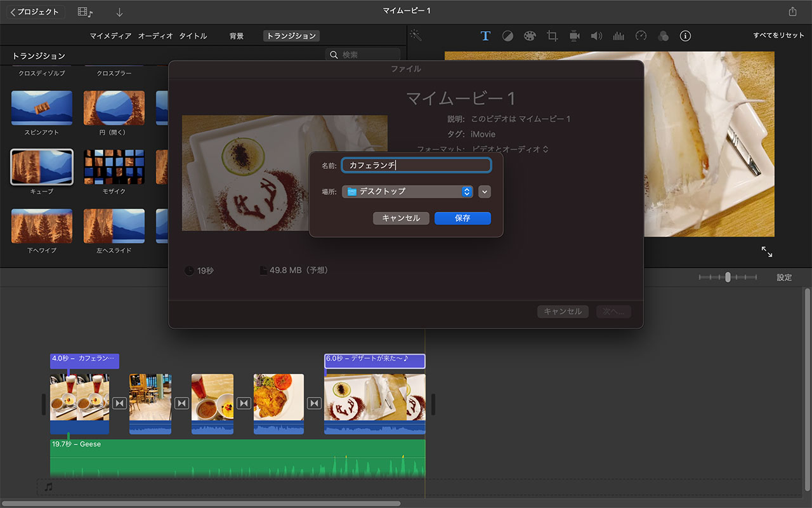Expand the save dialog with chevron button

click(485, 191)
